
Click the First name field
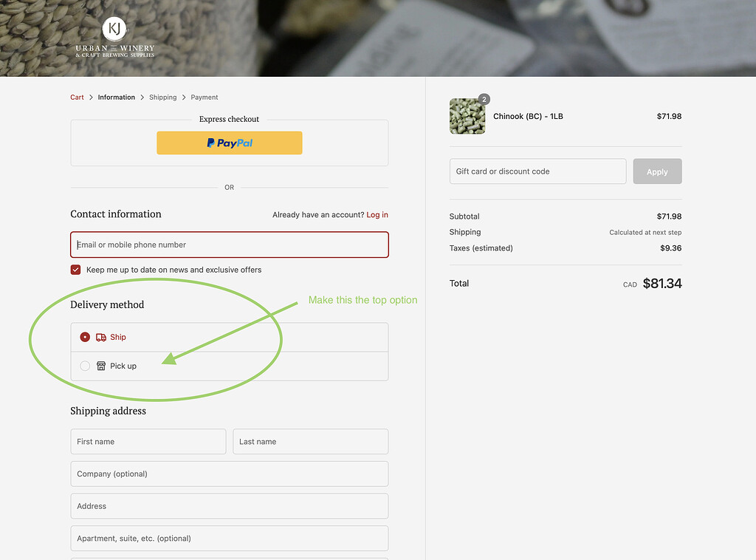[148, 441]
